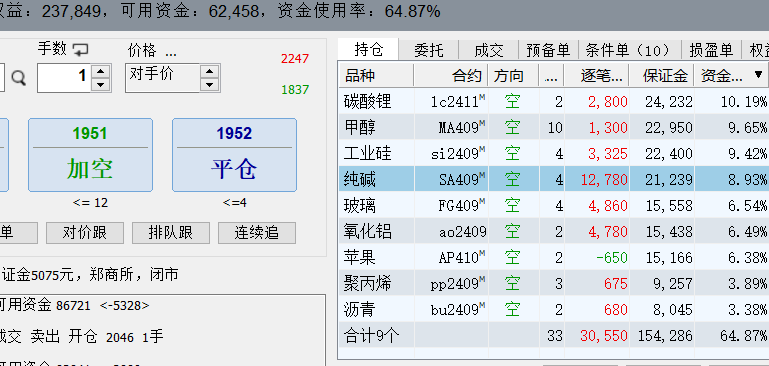Viewport: 769px width, 366px height.
Task: Click the contract code MA409
Action: [462, 128]
